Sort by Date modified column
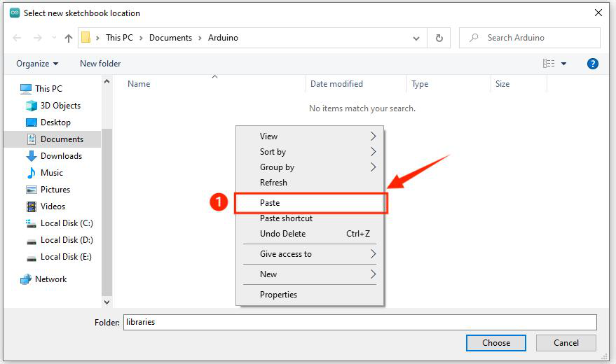 (336, 84)
